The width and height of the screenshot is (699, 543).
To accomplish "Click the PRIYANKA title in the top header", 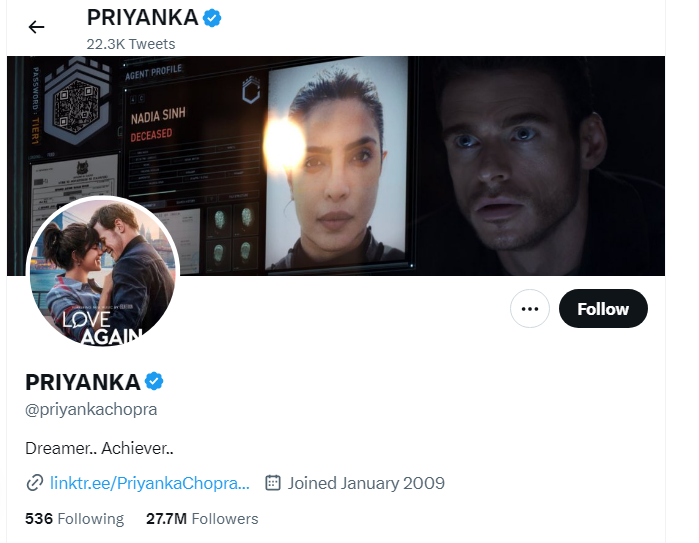I will coord(142,18).
